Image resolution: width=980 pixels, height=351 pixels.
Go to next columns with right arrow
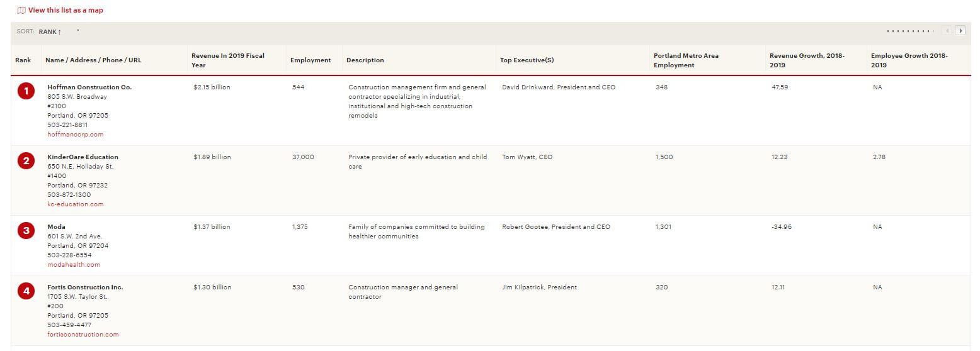pyautogui.click(x=960, y=31)
